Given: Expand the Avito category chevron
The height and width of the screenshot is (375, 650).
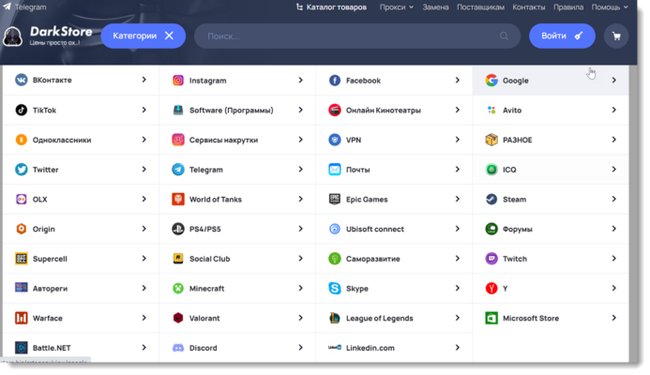Looking at the screenshot, I should tap(614, 110).
